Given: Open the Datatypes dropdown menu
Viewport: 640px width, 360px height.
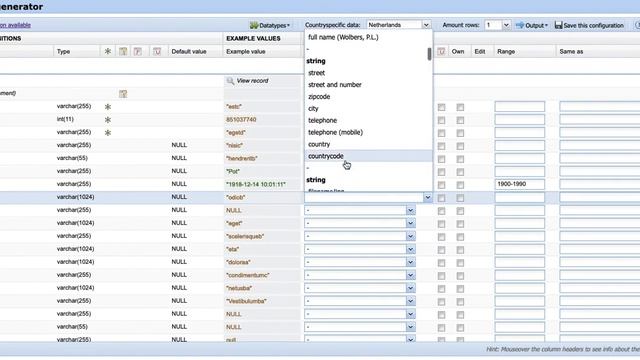Looking at the screenshot, I should tap(270, 25).
